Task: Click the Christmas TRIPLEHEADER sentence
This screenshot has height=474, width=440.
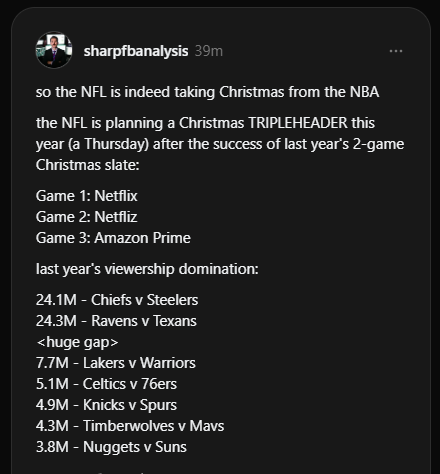Action: (220, 144)
